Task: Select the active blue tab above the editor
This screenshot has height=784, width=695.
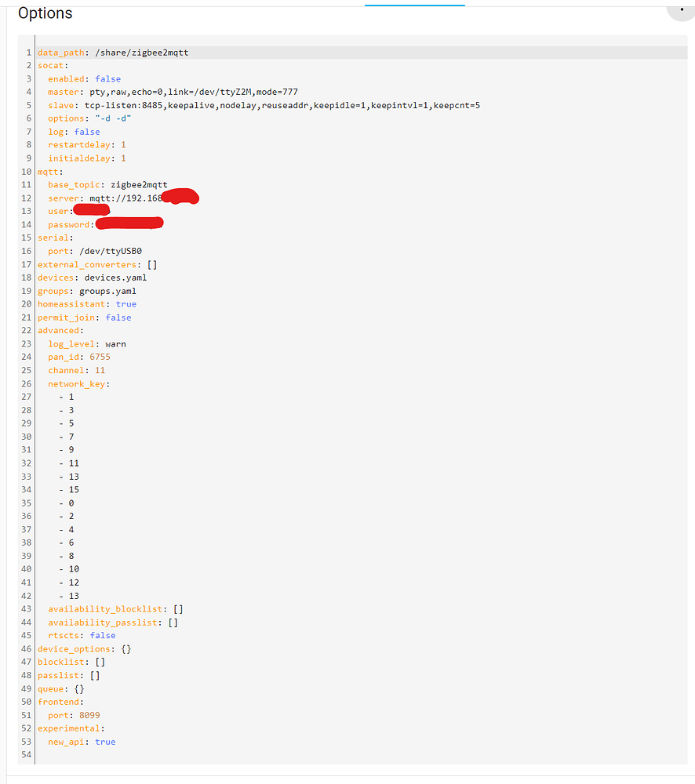Action: tap(414, 5)
